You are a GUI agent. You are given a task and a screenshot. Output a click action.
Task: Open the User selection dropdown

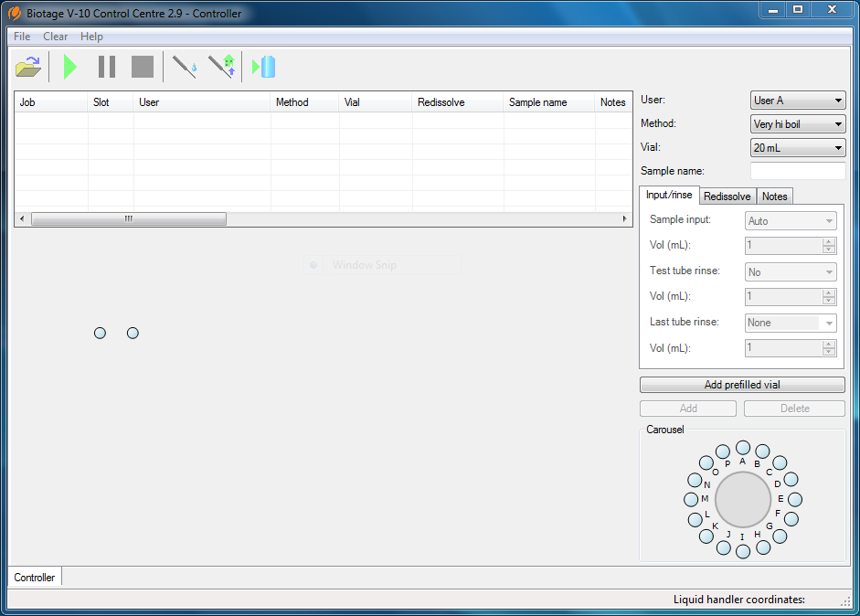(797, 101)
